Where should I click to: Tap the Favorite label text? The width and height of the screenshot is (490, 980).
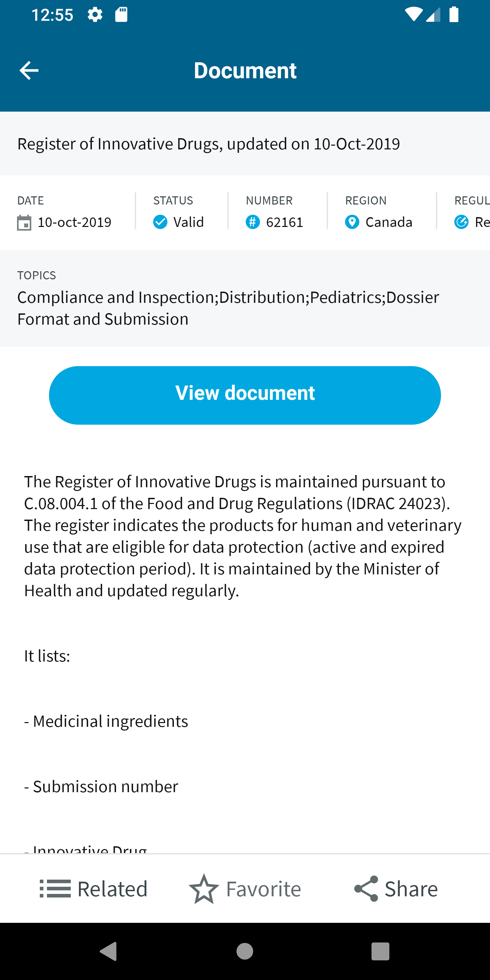[x=264, y=889]
